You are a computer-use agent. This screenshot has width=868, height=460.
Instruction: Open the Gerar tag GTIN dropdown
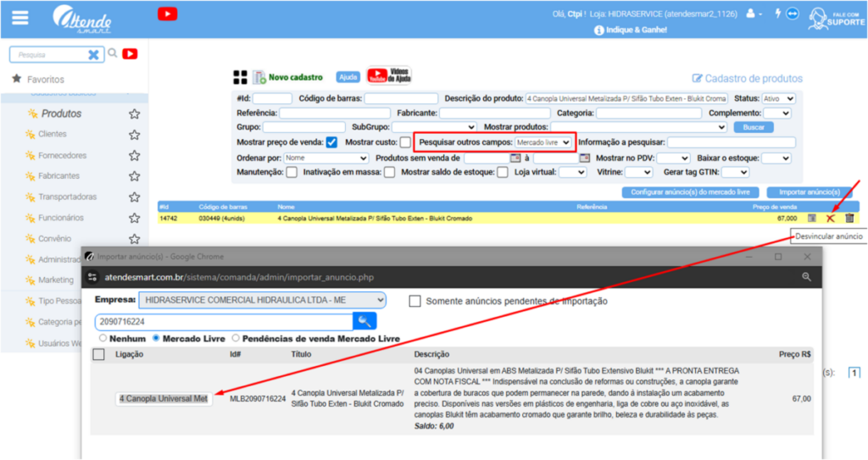(x=735, y=172)
